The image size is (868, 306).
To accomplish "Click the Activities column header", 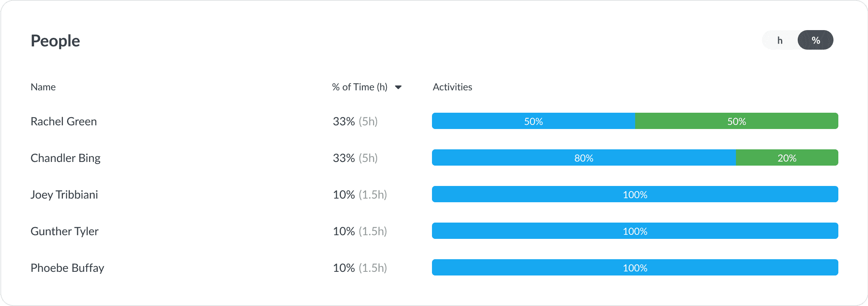I will [452, 87].
